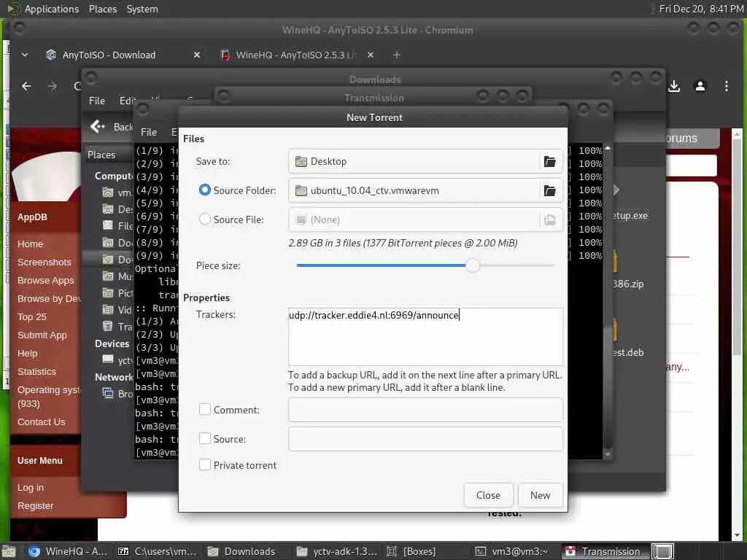
Task: Open the Statistics link
Action: [x=36, y=371]
